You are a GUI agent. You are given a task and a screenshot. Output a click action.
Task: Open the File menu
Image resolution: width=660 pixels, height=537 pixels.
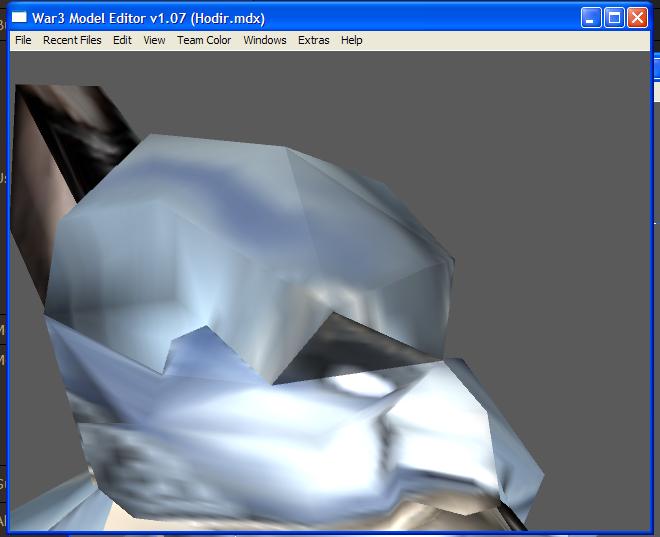tap(23, 40)
